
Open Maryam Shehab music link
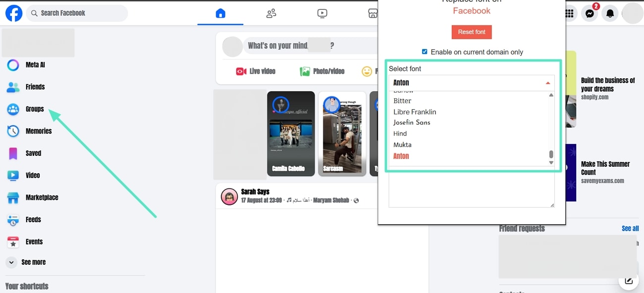point(330,200)
